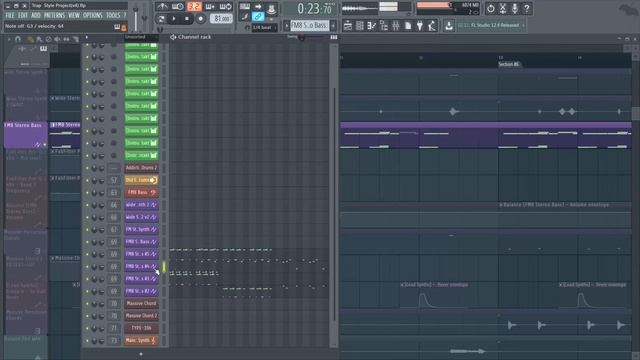640x360 pixels.
Task: Open the Mixer view icon
Action: 396,26
